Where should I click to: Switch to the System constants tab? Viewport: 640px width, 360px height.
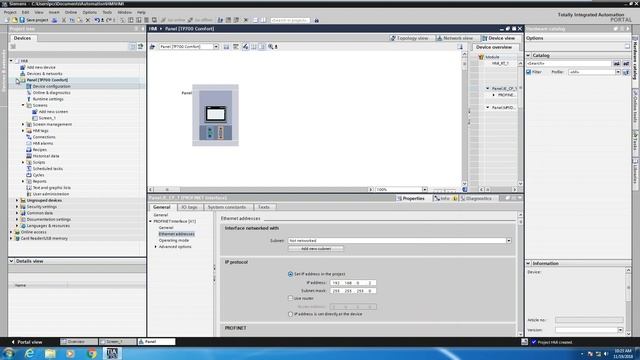pos(227,207)
